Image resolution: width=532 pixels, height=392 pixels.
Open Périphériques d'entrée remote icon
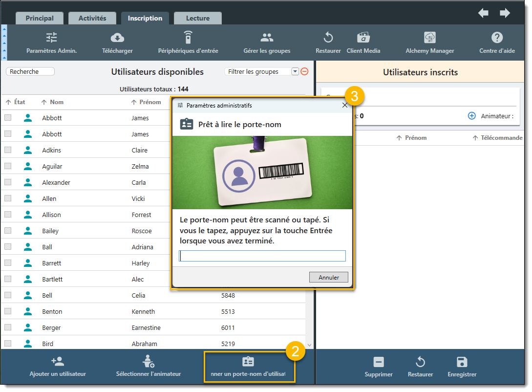tap(188, 38)
